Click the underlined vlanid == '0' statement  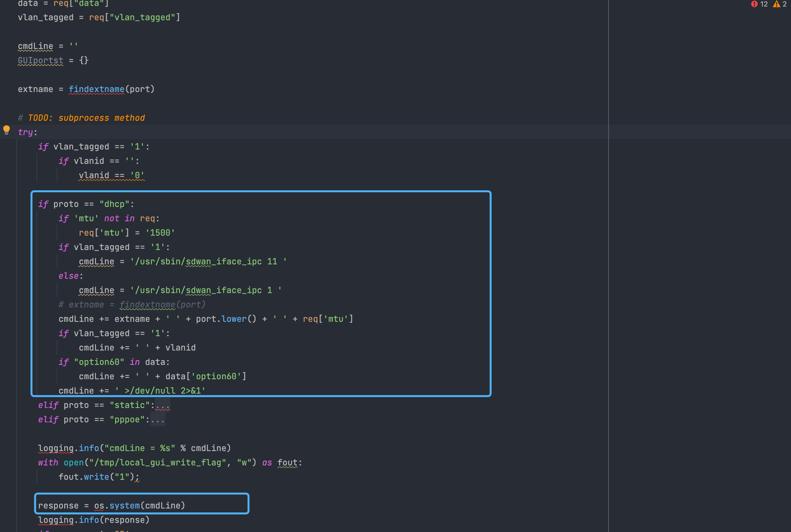click(112, 175)
